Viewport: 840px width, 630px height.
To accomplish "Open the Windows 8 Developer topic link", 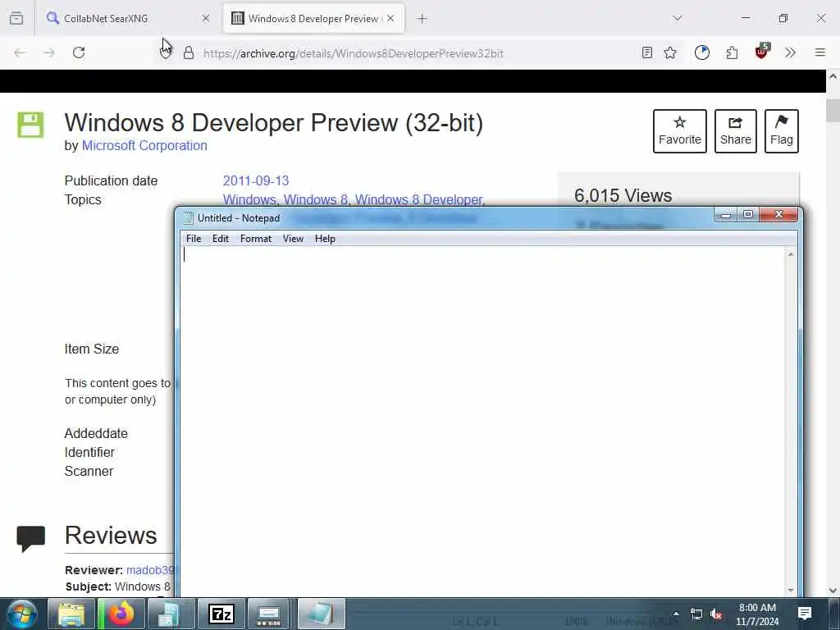I will (x=419, y=199).
